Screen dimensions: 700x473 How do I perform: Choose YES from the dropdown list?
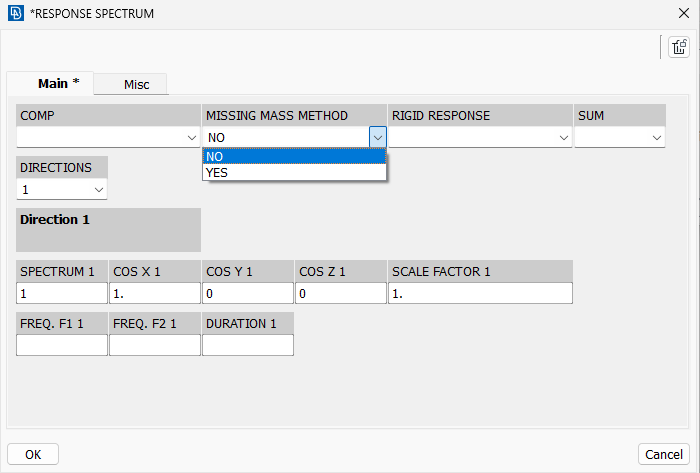tap(294, 173)
